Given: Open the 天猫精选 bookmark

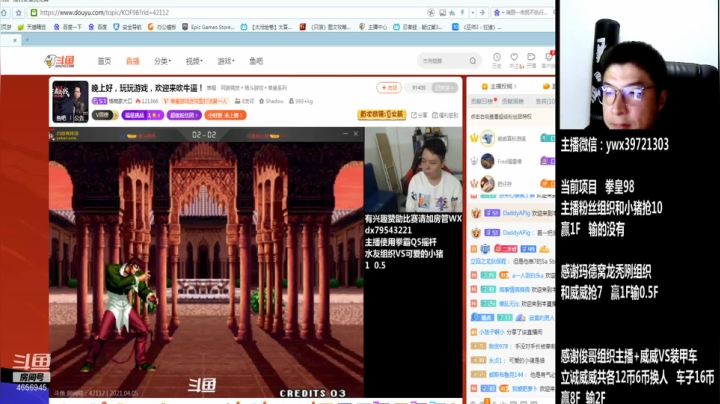Looking at the screenshot, I should coord(32,27).
